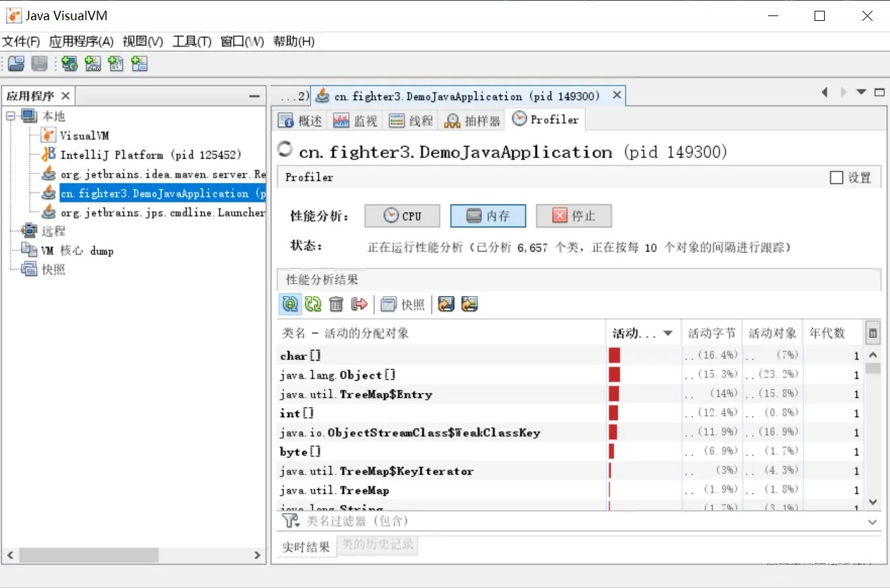Click the Add Remote Host toolbar icon
Screen dimensions: 890x588
coord(69,64)
